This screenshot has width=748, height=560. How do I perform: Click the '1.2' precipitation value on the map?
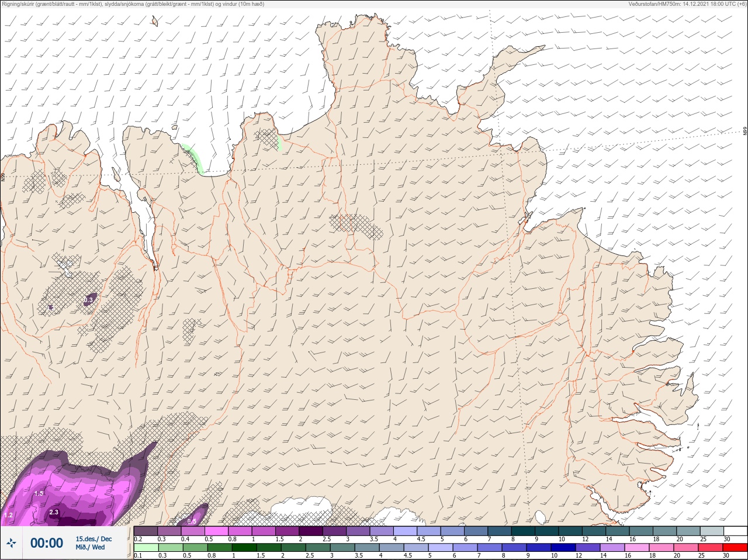[x=8, y=516]
